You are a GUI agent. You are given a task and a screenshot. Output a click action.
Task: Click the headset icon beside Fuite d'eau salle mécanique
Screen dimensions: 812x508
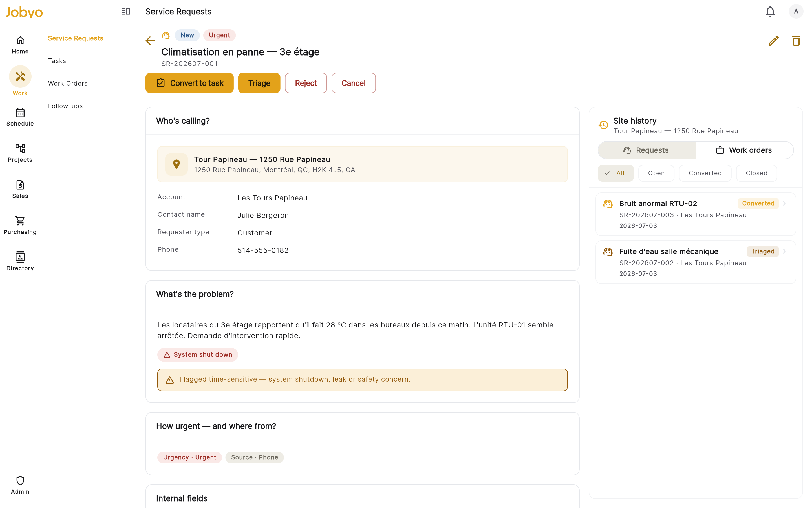click(x=608, y=252)
